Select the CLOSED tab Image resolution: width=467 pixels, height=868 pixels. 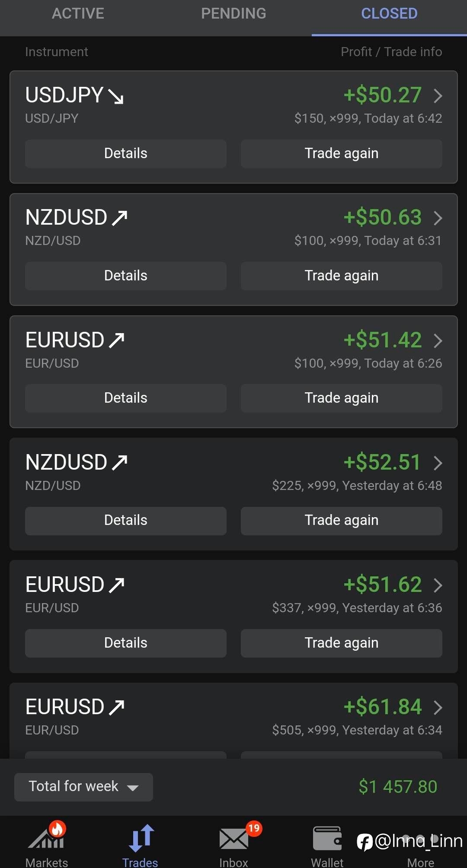389,14
